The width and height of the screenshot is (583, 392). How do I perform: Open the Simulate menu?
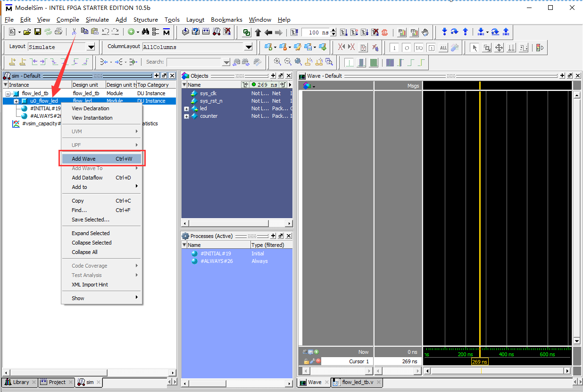(97, 20)
